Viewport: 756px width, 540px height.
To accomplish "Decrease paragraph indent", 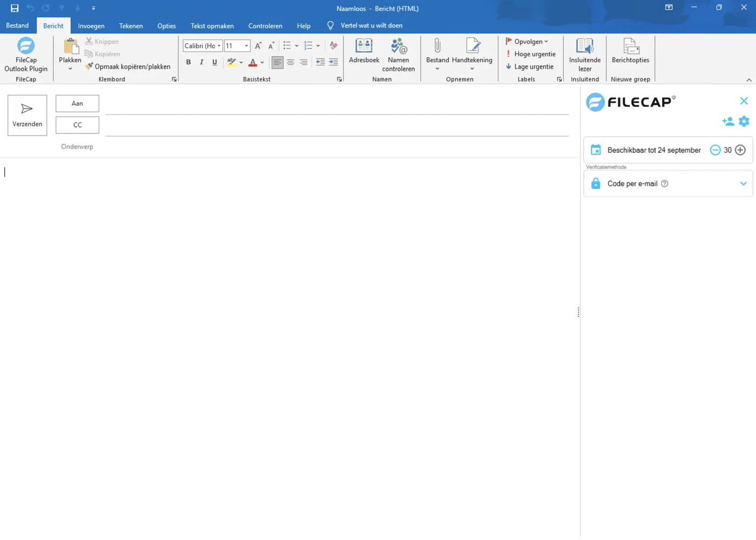I will coord(320,62).
